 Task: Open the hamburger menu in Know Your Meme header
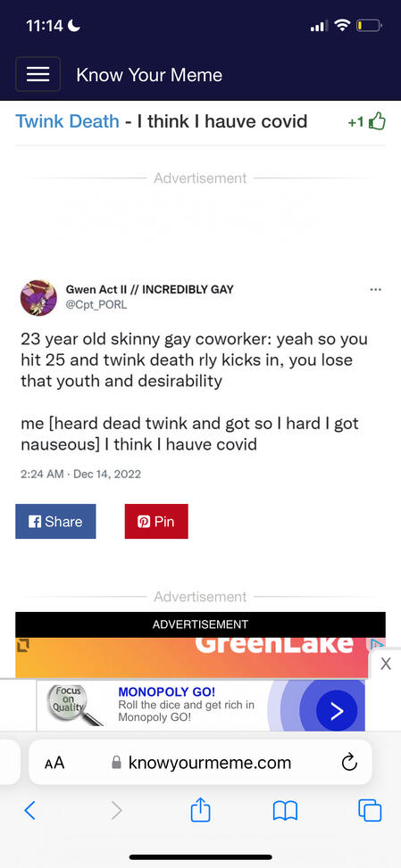coord(38,74)
